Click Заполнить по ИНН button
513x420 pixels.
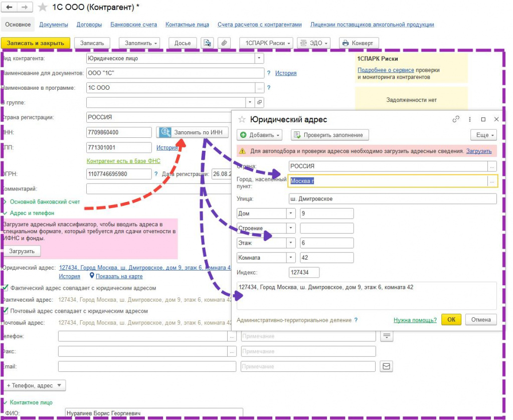193,132
